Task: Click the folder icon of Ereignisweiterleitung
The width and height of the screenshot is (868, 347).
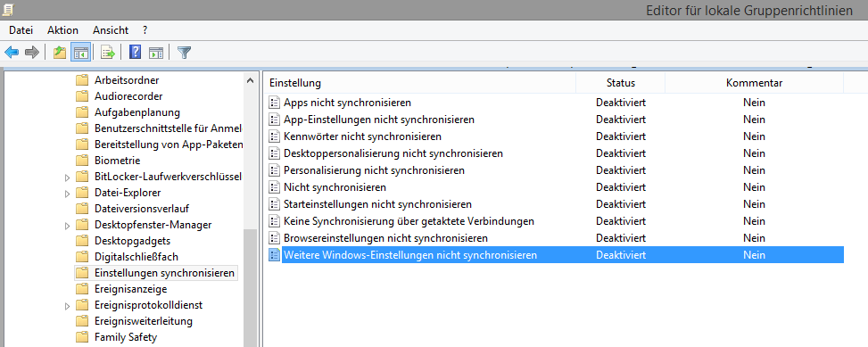Action: pyautogui.click(x=82, y=321)
